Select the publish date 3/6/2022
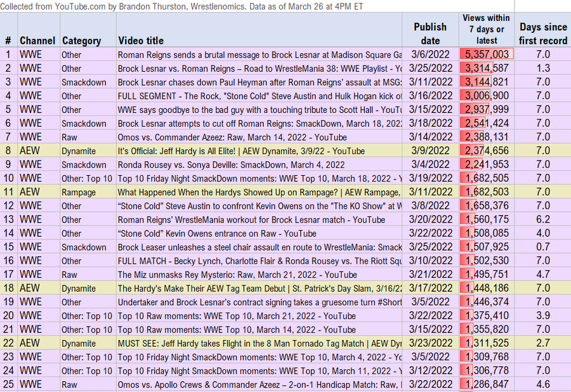571x392 pixels. pos(430,55)
